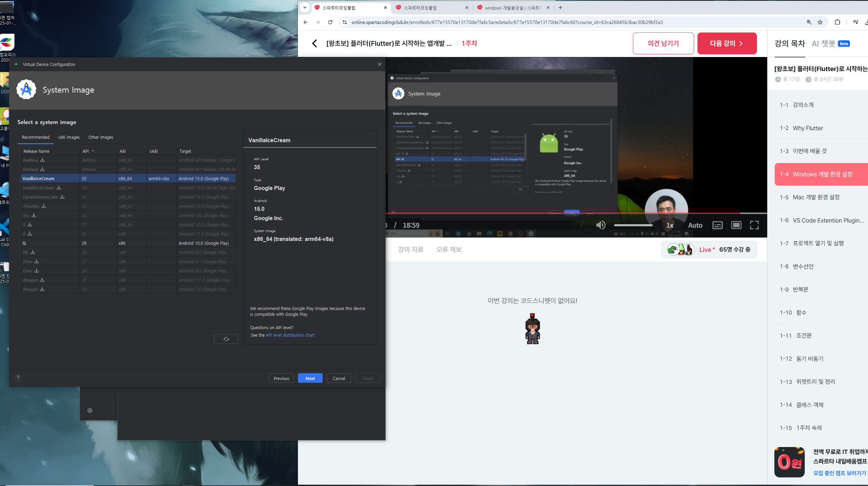Toggle video subtitles icon
This screenshot has width=868, height=486.
(x=717, y=225)
